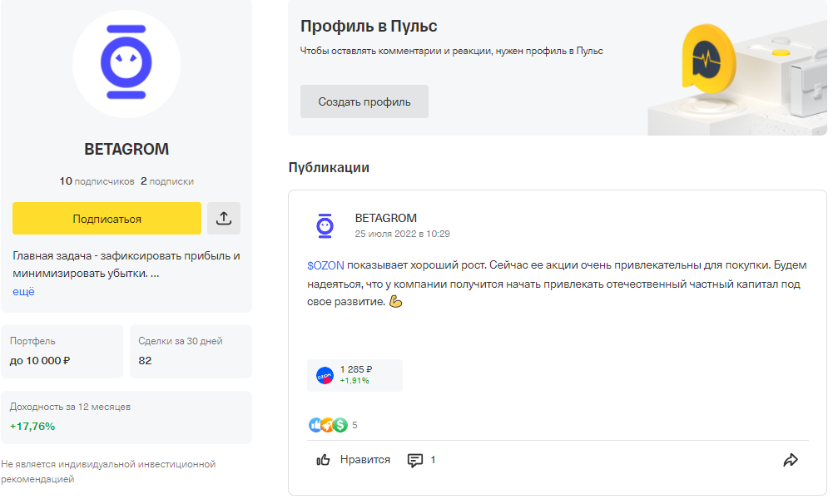Screen dimensions: 833x504
Task: Expand profile description with ещё link
Action: coord(23,292)
